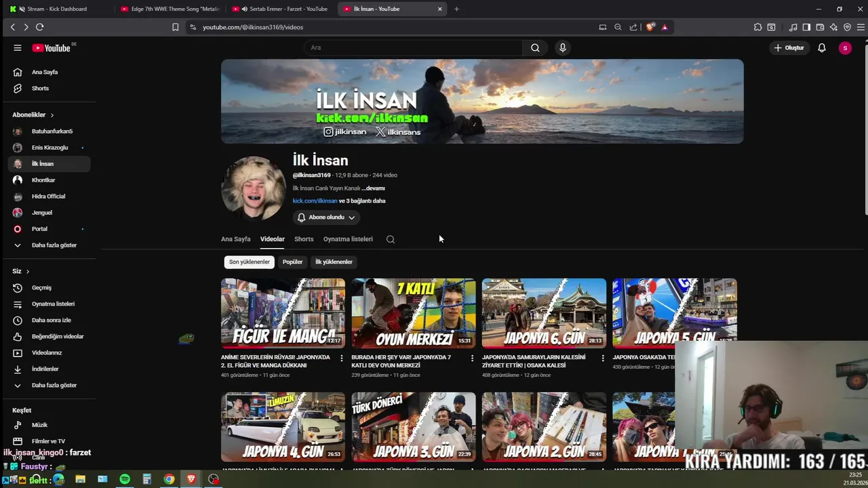Switch to the channel Videolar tab
This screenshot has width=868, height=488.
point(273,239)
